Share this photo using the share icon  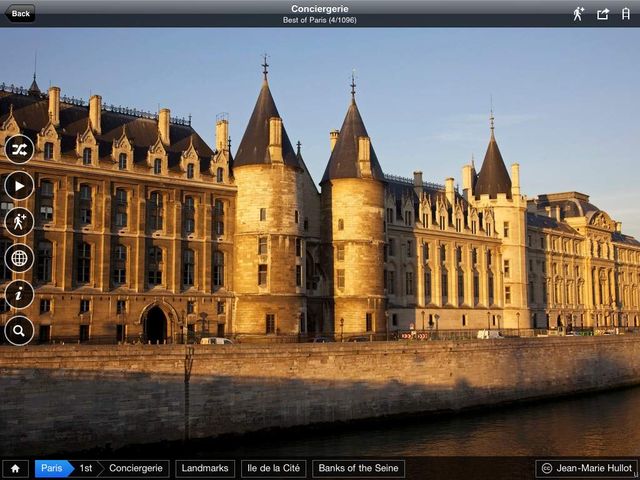603,13
